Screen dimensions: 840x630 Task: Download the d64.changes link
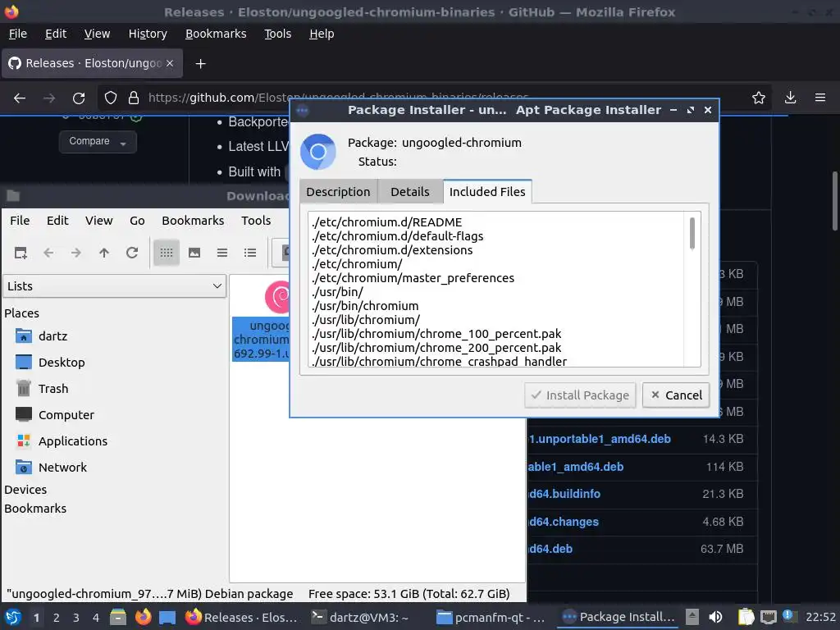click(x=564, y=522)
